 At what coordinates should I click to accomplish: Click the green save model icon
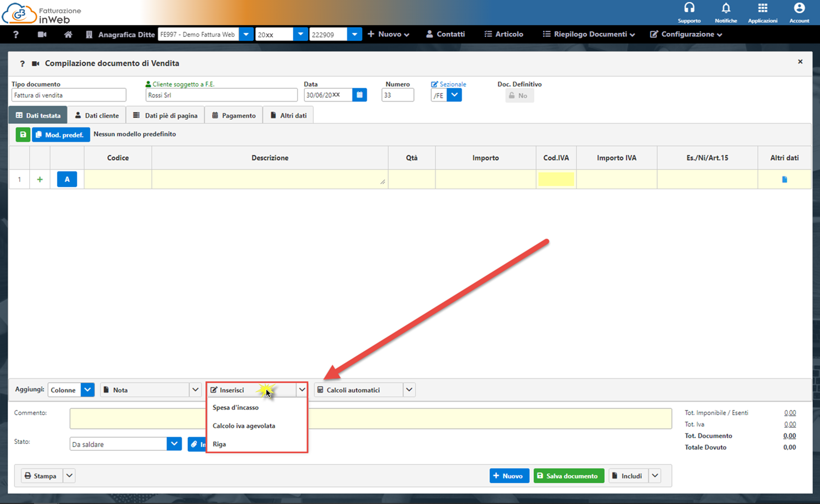click(x=22, y=135)
